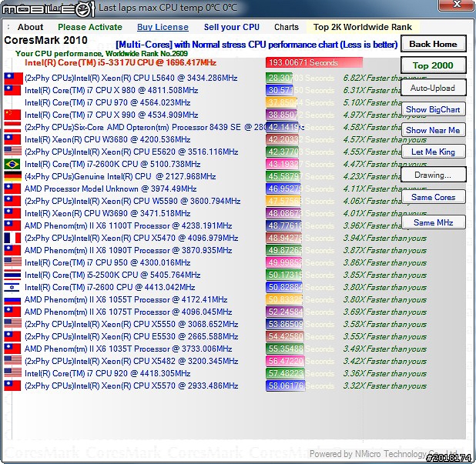The width and height of the screenshot is (476, 464).
Task: Click the Germany flag beside Genuine Intel CPU row
Action: click(x=12, y=176)
